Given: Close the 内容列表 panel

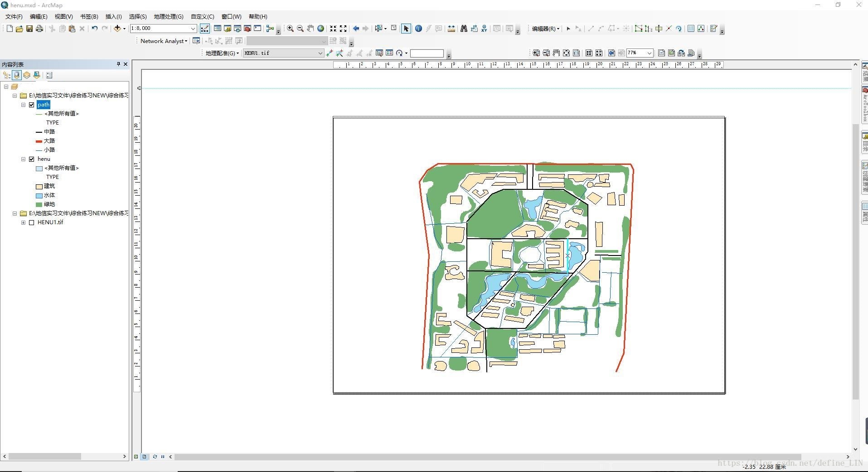Looking at the screenshot, I should (126, 64).
